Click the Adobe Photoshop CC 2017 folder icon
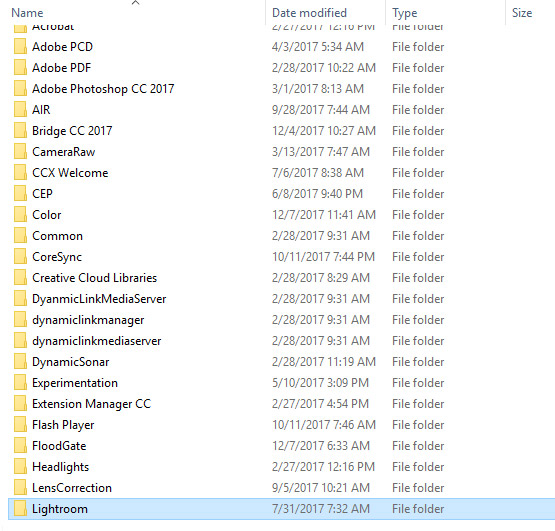The width and height of the screenshot is (555, 531). [x=21, y=89]
